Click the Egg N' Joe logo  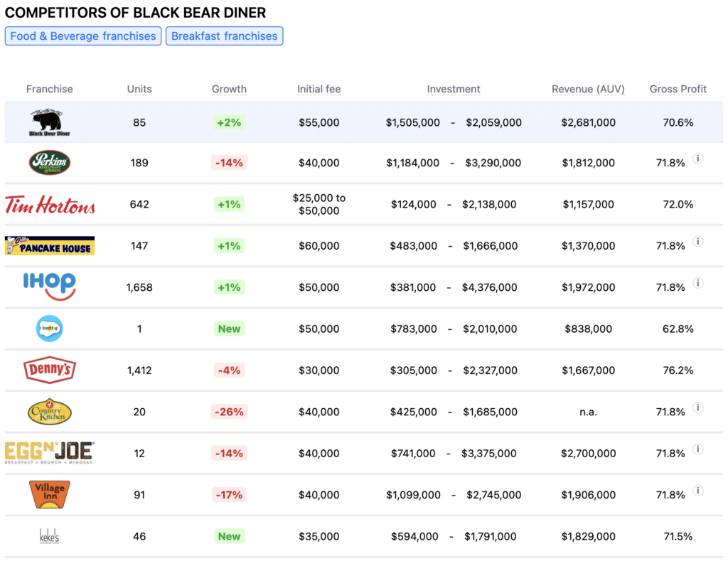[49, 453]
